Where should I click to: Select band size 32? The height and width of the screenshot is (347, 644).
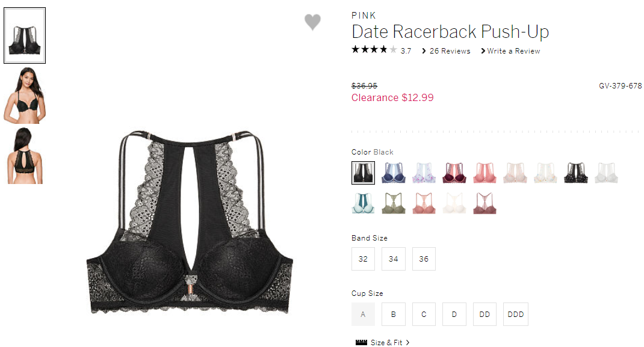tap(363, 259)
